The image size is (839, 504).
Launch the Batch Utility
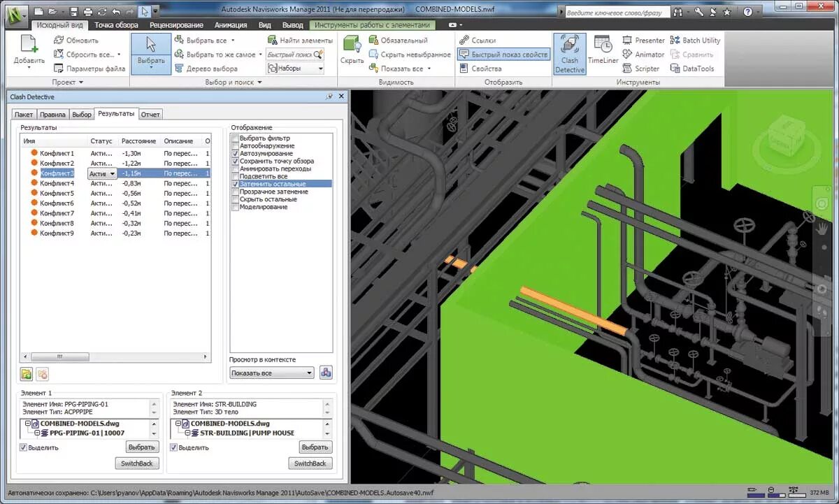(695, 41)
